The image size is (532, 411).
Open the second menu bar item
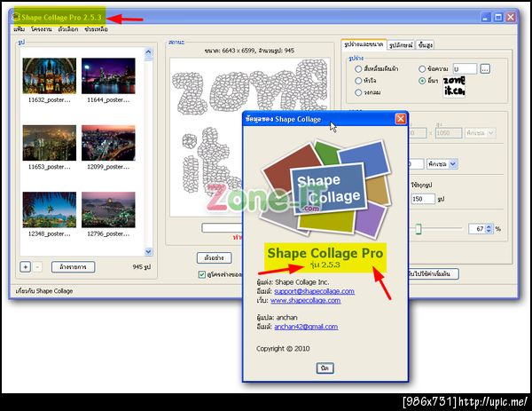[42, 29]
